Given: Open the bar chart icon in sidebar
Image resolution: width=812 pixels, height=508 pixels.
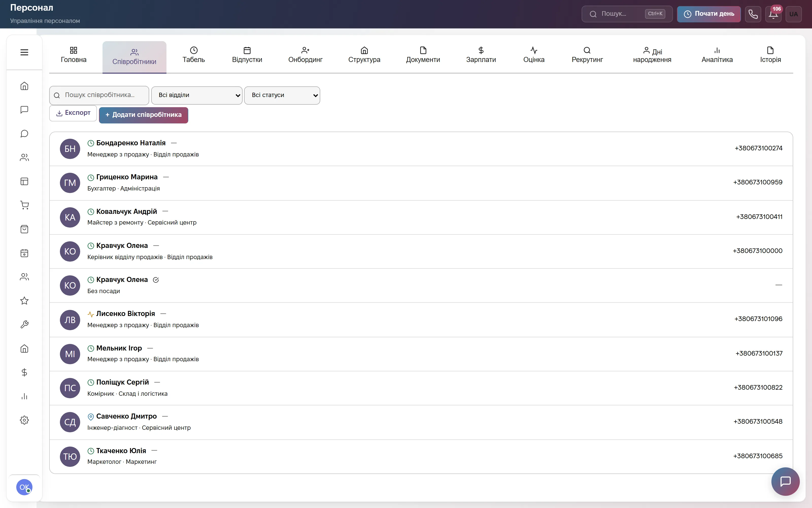Looking at the screenshot, I should (24, 396).
